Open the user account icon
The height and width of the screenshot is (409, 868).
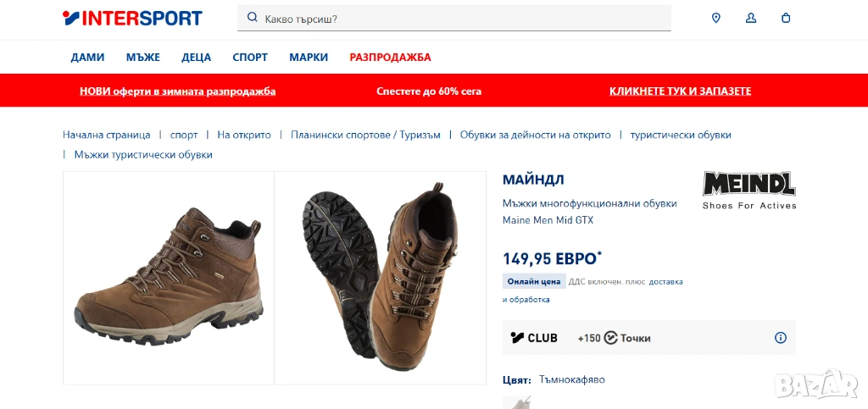(x=751, y=18)
